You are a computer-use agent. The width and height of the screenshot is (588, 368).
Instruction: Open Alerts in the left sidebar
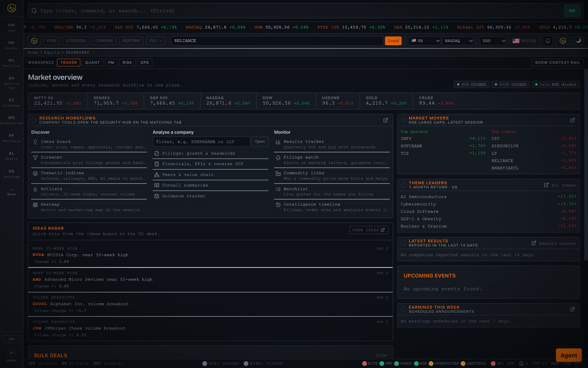coord(12,156)
